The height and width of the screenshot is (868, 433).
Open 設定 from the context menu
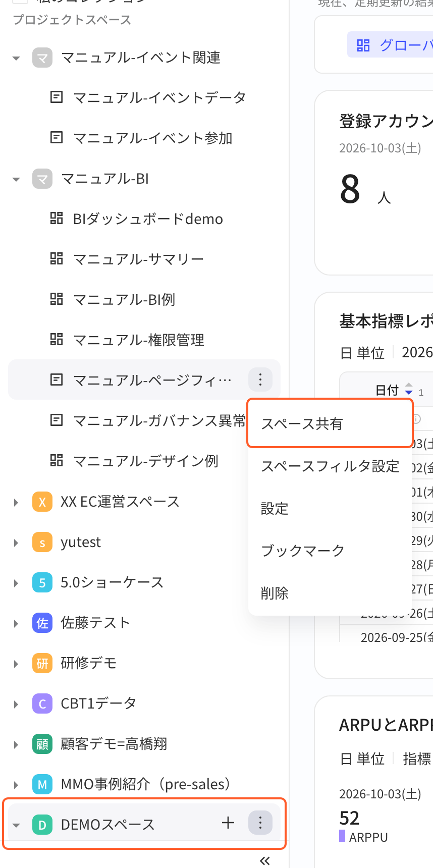point(330,509)
